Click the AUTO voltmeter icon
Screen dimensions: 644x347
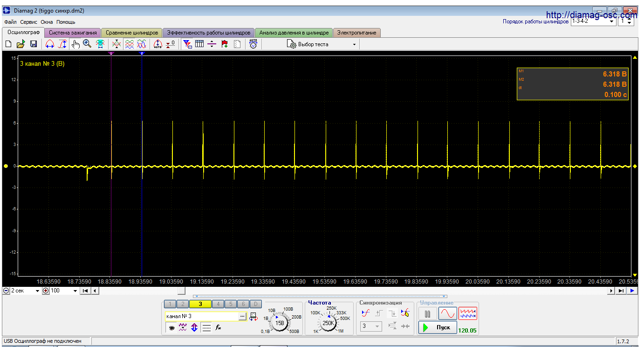(x=253, y=44)
